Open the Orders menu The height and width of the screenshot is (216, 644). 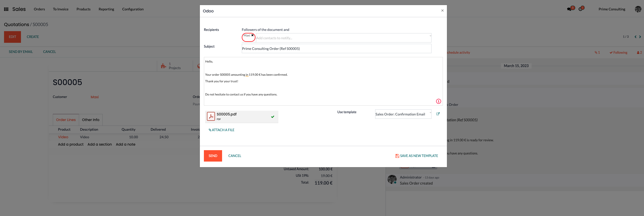click(39, 9)
